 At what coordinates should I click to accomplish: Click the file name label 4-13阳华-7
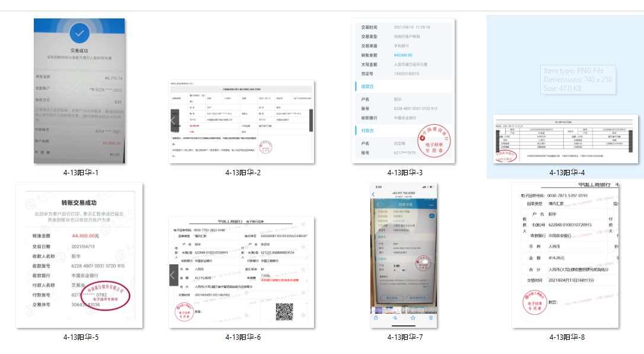click(x=404, y=337)
